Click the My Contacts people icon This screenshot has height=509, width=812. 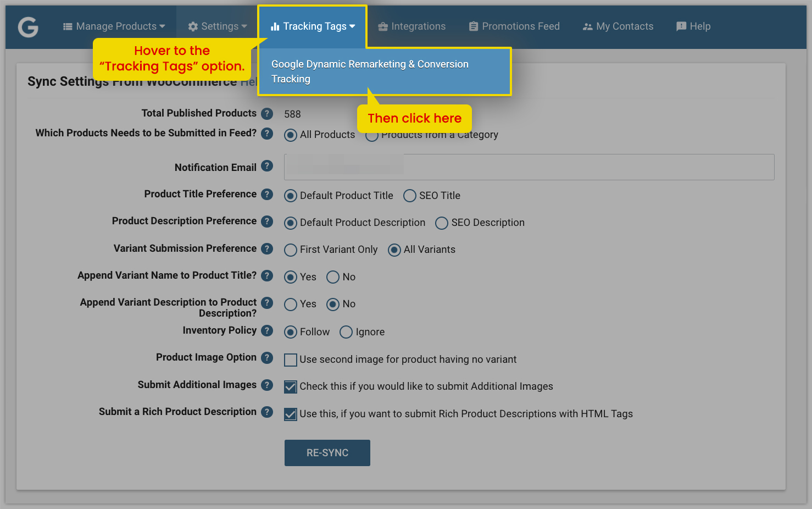click(588, 26)
